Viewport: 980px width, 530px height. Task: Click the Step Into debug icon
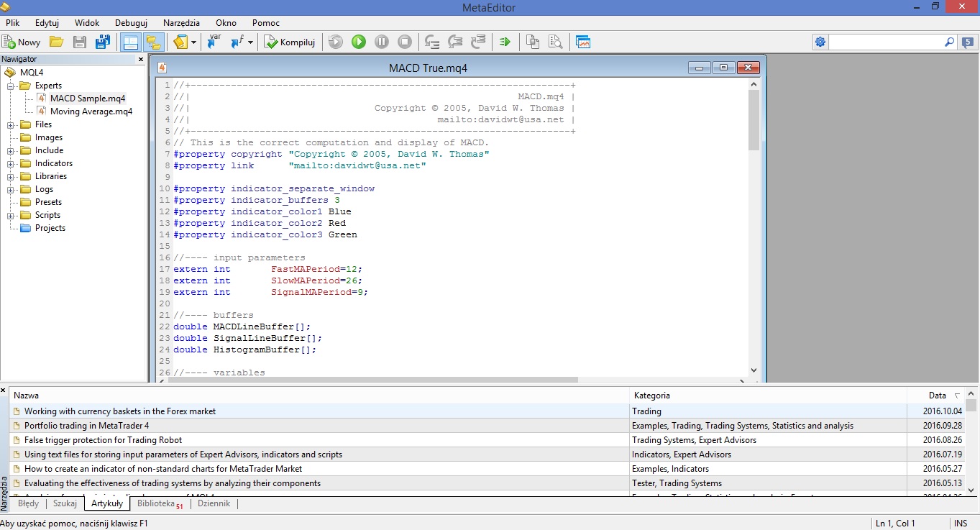(x=432, y=42)
